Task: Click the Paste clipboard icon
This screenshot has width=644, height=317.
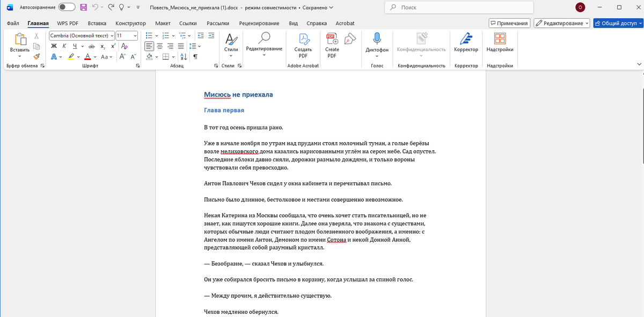Action: pos(20,40)
